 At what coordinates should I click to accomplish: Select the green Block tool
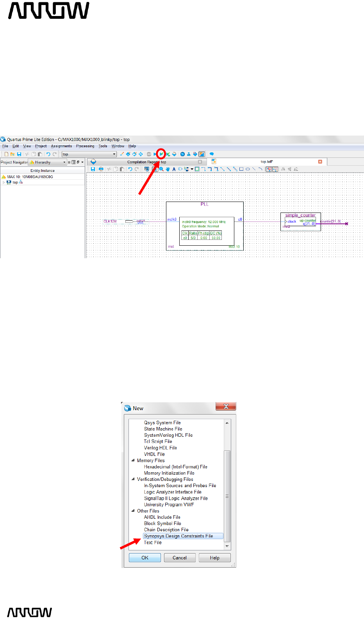tap(197, 169)
